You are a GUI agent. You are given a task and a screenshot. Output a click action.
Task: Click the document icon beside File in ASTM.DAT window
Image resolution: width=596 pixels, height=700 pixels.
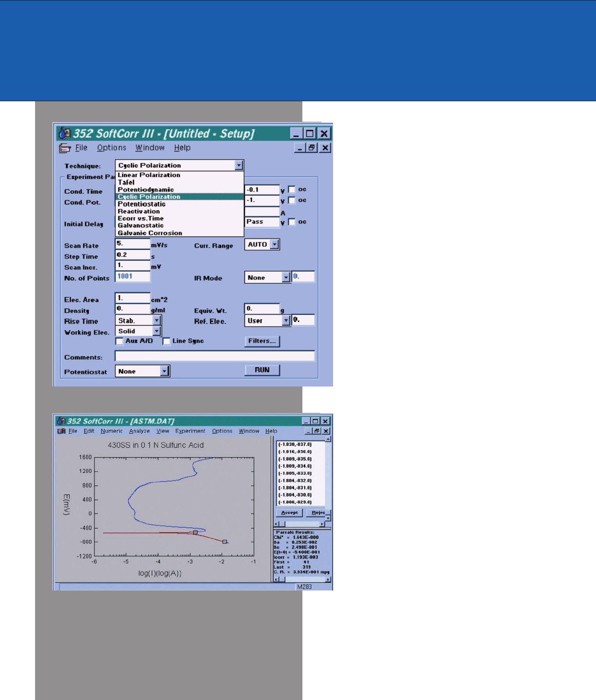coord(61,431)
